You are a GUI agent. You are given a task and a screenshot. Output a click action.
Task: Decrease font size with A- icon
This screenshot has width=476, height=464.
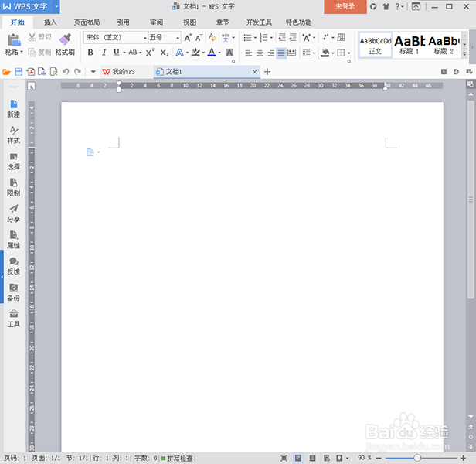tap(199, 38)
